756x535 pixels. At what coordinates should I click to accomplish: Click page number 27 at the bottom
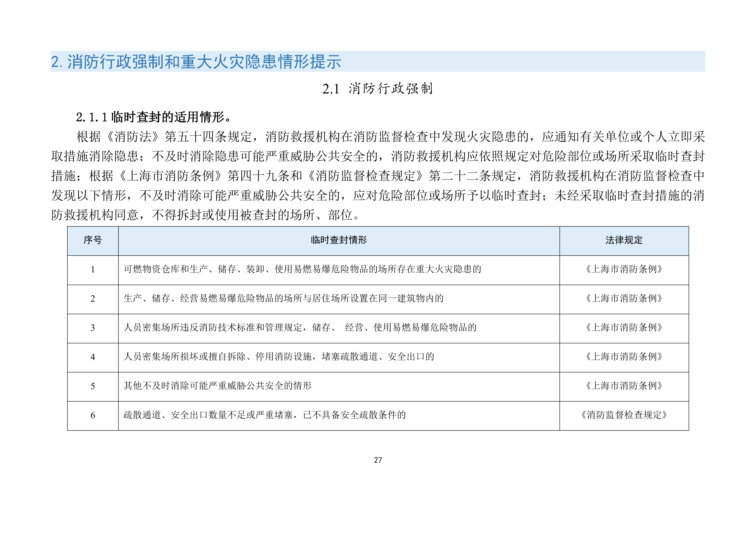coord(378,460)
